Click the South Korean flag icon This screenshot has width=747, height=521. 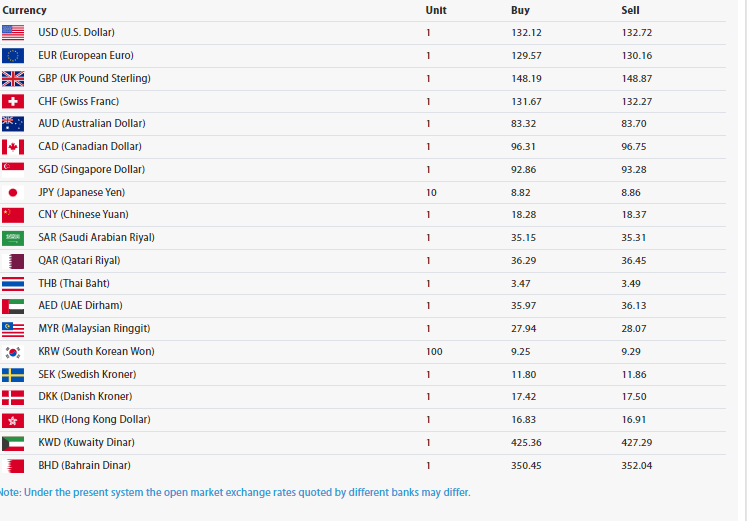point(13,352)
